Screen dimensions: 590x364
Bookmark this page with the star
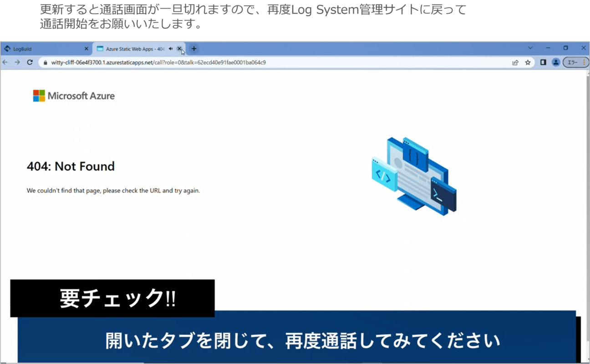pyautogui.click(x=528, y=62)
